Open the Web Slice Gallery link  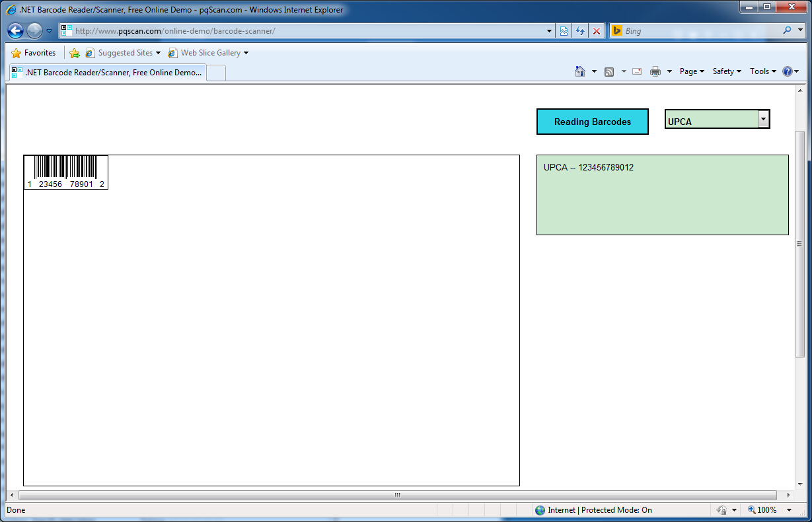(211, 53)
